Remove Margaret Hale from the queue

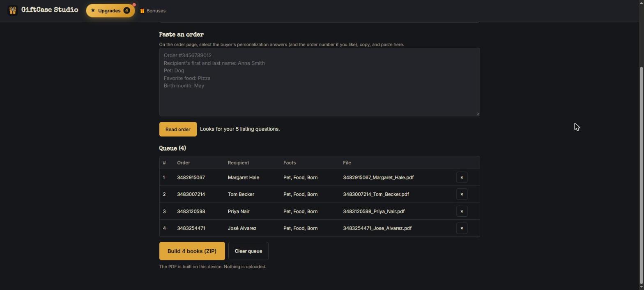[462, 177]
